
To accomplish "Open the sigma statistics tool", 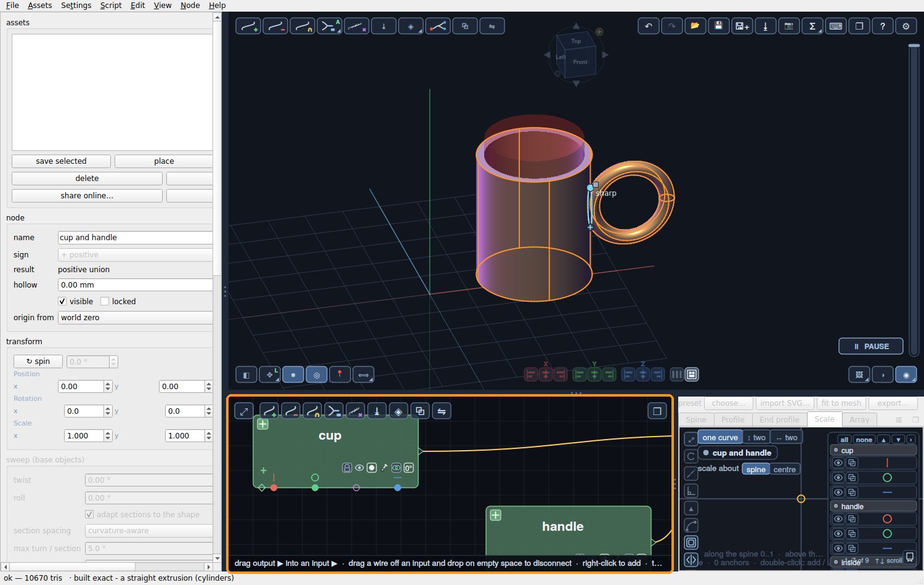I will 812,26.
